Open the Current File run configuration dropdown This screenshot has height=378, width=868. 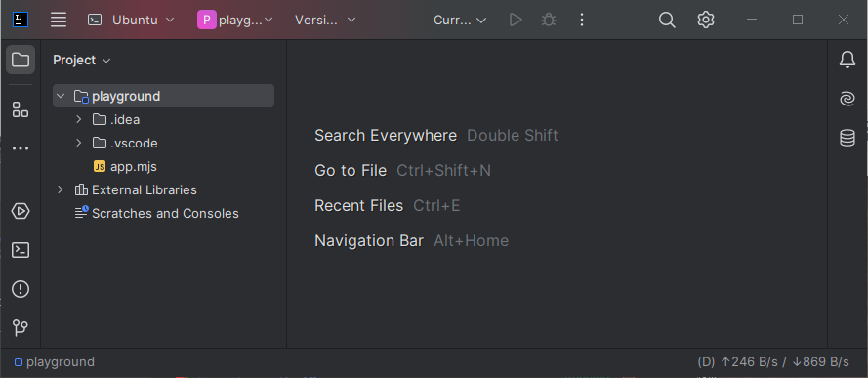point(460,20)
